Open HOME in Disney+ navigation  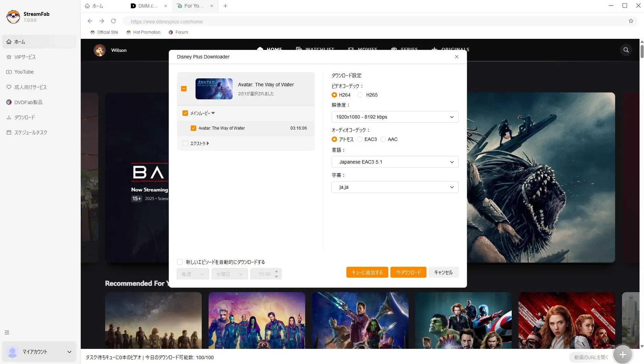coord(270,49)
